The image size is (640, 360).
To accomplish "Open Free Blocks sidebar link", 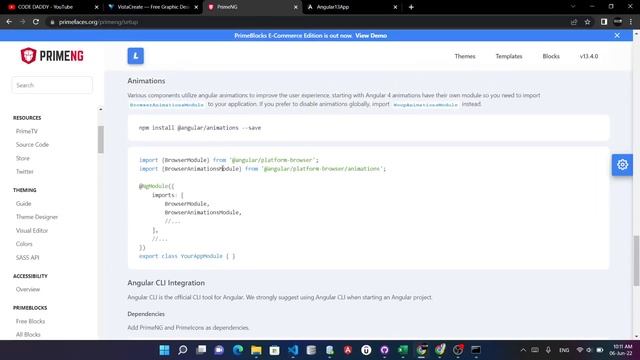I will point(30,321).
